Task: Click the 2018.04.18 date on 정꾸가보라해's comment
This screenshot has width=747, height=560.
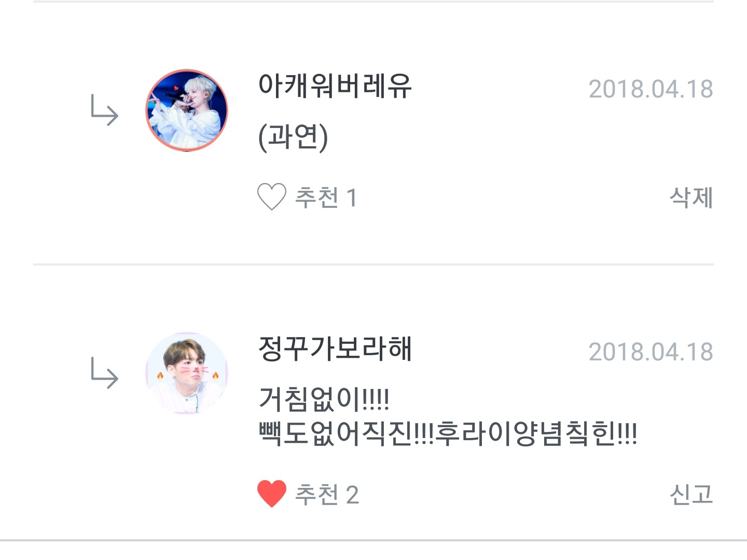Action: (651, 352)
